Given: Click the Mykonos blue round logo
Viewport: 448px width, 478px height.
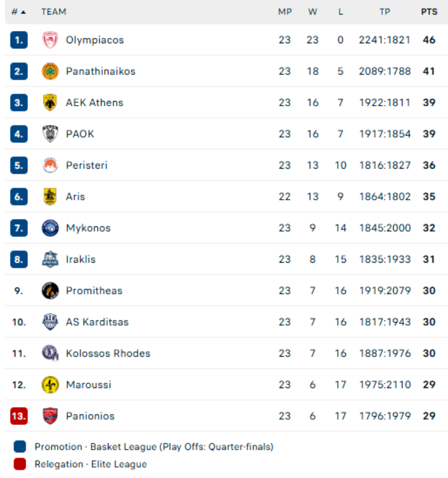Looking at the screenshot, I should coord(50,228).
